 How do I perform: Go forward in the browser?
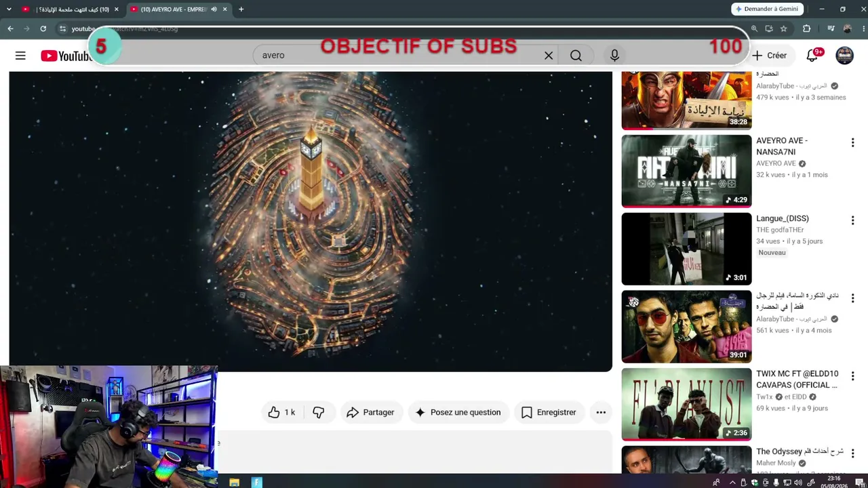click(x=26, y=28)
